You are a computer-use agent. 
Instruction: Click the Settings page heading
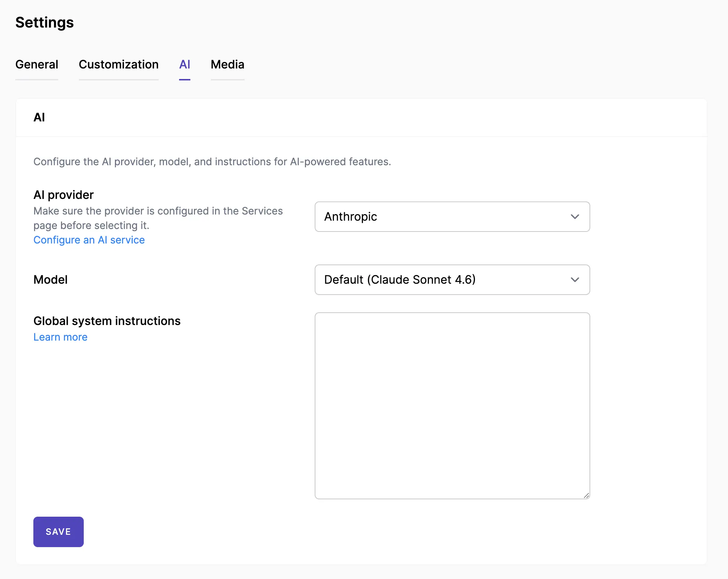click(45, 22)
